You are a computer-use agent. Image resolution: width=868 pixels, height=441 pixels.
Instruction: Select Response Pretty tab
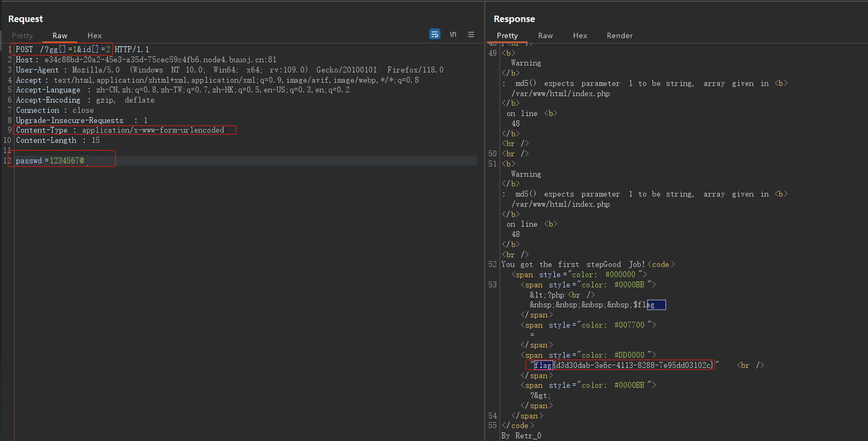tap(507, 35)
